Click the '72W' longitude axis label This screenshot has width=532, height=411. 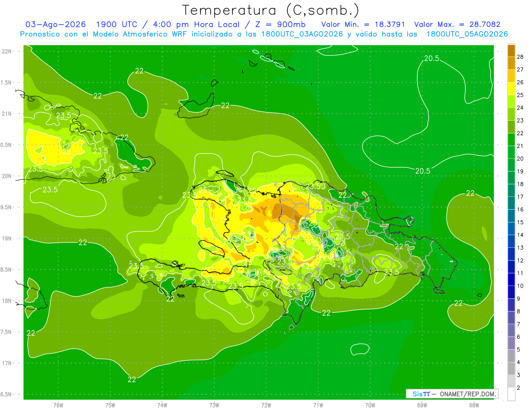coord(266,405)
